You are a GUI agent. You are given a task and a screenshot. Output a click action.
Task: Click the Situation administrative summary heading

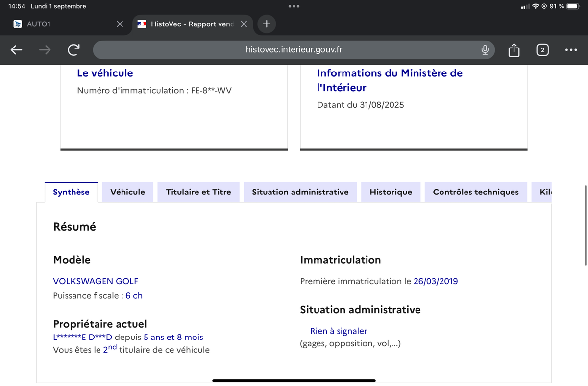(360, 310)
